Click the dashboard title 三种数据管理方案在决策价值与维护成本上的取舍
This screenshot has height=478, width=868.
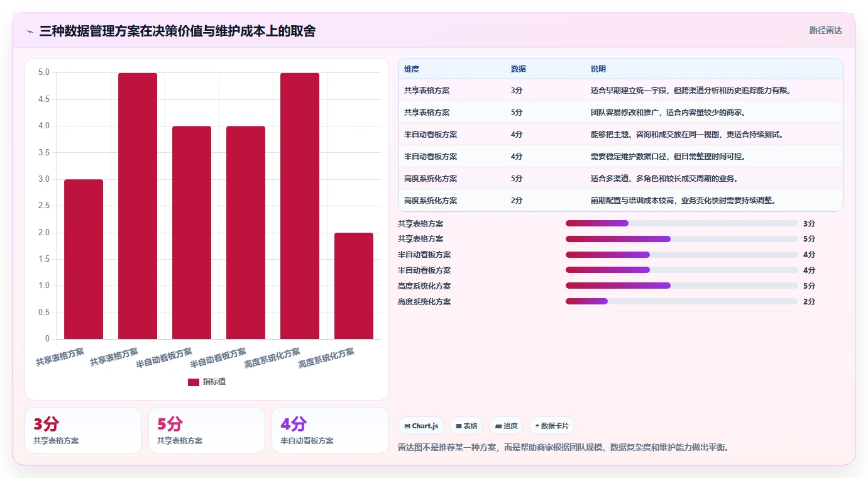(177, 31)
